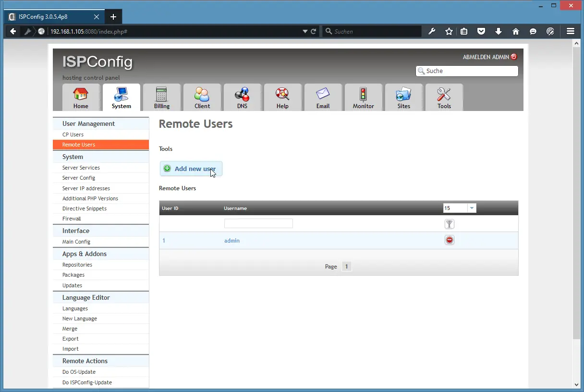Open the Client module
The width and height of the screenshot is (584, 392).
(x=202, y=98)
